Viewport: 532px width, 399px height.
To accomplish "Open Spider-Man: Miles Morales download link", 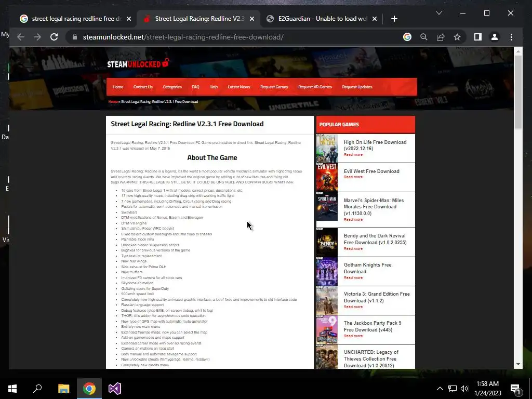I will pyautogui.click(x=374, y=207).
